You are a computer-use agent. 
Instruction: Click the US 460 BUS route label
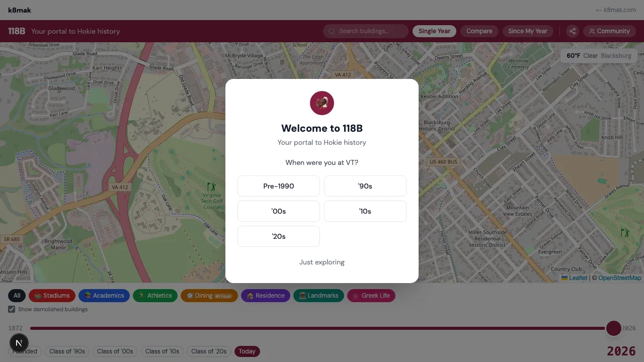pyautogui.click(x=443, y=162)
